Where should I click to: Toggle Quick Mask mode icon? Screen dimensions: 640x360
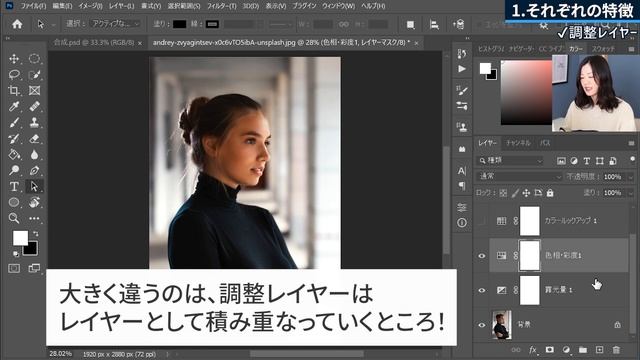click(x=14, y=268)
